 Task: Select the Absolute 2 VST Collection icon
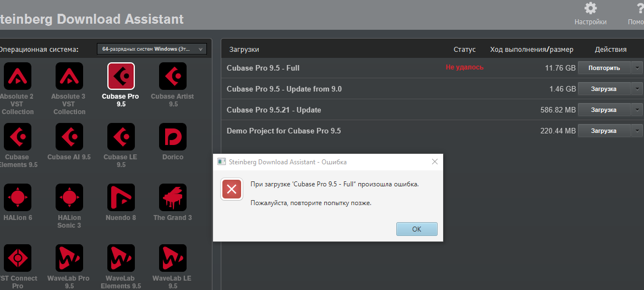(18, 76)
